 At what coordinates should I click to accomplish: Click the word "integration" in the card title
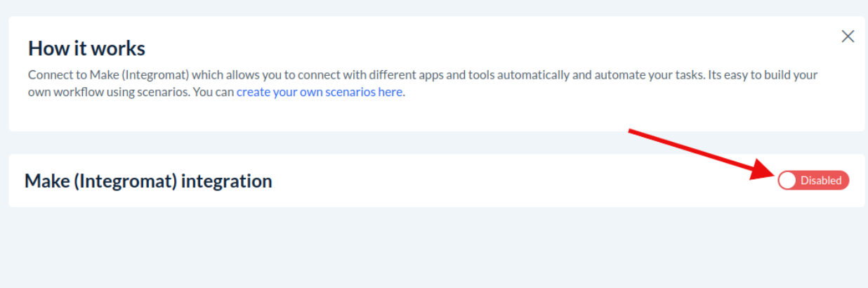click(x=226, y=181)
